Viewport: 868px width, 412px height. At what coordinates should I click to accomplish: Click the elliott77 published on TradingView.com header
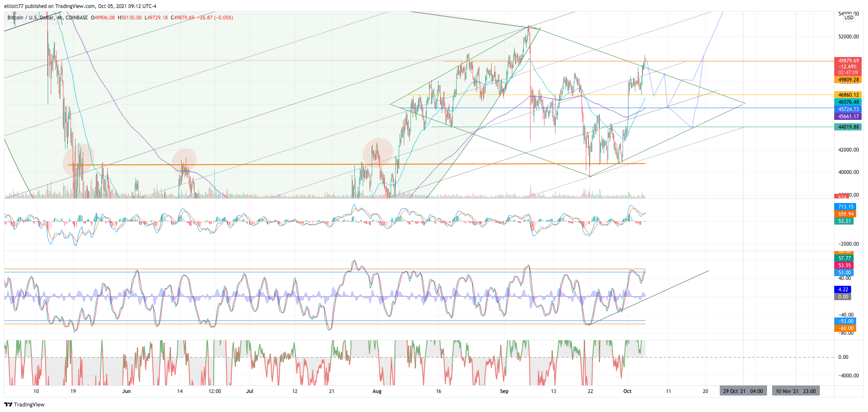pos(80,6)
